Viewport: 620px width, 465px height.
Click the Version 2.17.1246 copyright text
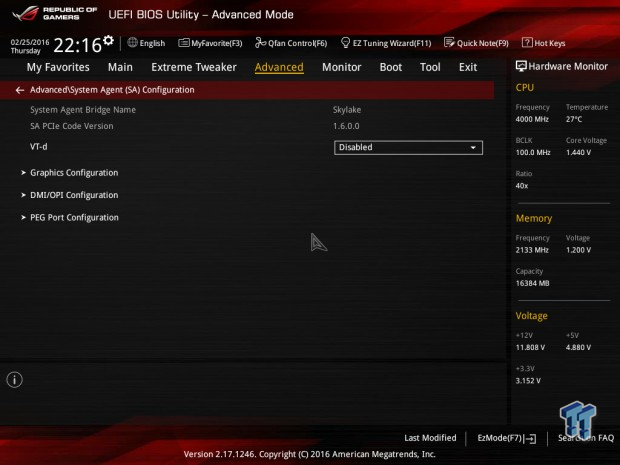310,454
